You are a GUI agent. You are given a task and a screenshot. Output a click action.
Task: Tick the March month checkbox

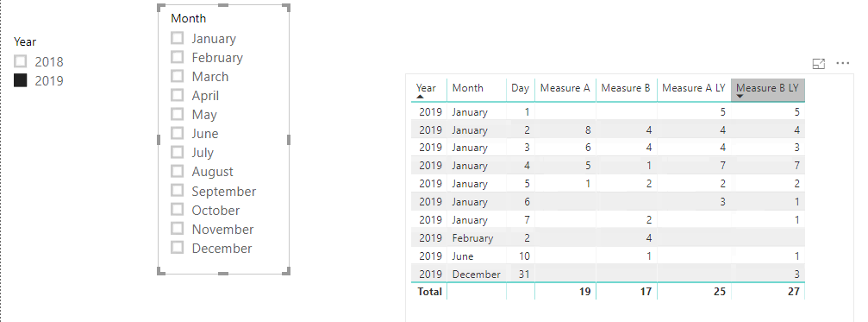pos(178,75)
